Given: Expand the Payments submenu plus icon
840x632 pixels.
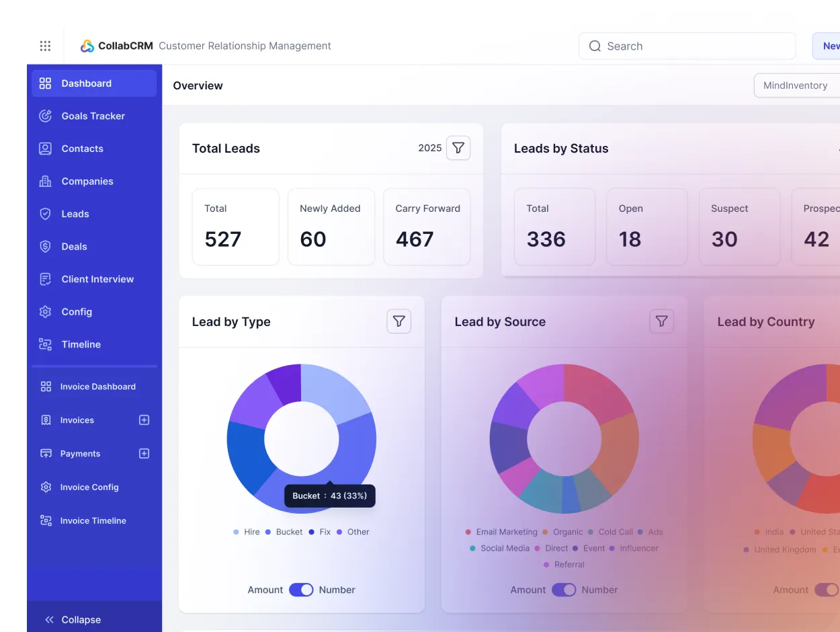Looking at the screenshot, I should (144, 454).
